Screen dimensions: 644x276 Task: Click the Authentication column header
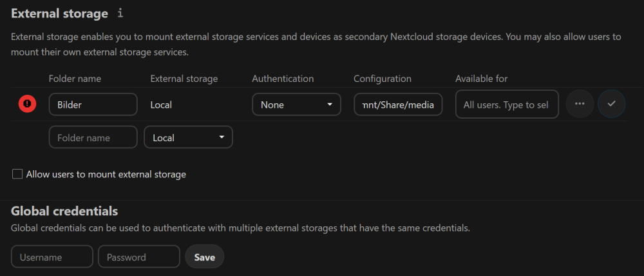(283, 79)
